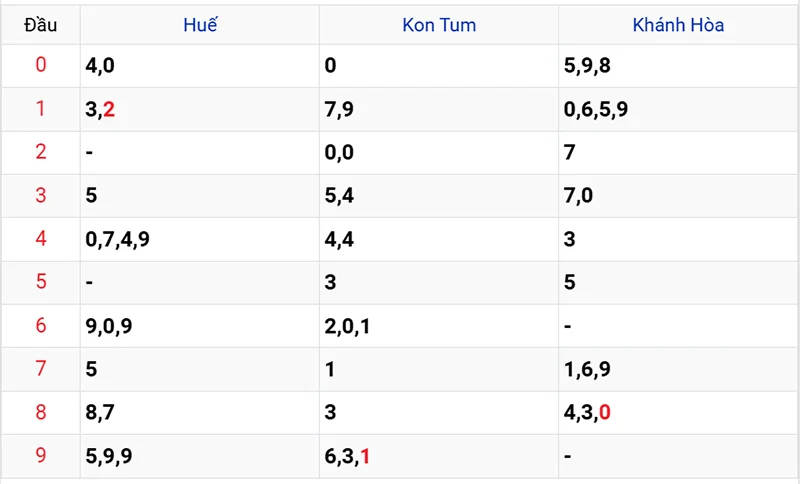Open the Khánh Hòa column header link
800x484 pixels.
(x=678, y=25)
